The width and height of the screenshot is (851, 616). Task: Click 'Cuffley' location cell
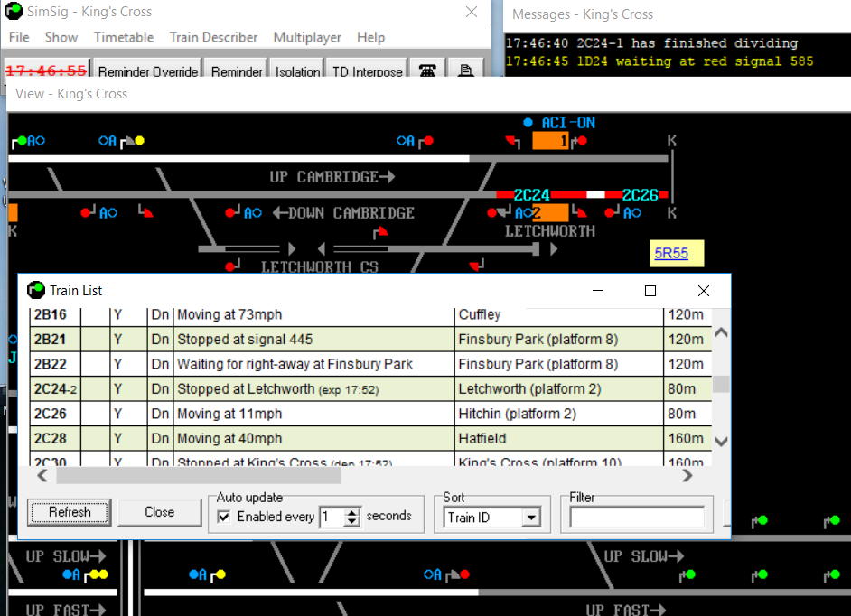[559, 315]
